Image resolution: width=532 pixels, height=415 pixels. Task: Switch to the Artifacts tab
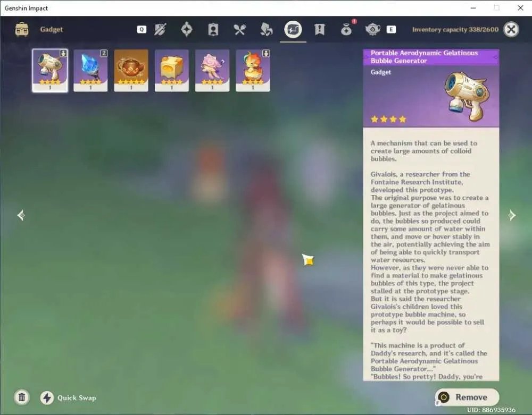(186, 29)
